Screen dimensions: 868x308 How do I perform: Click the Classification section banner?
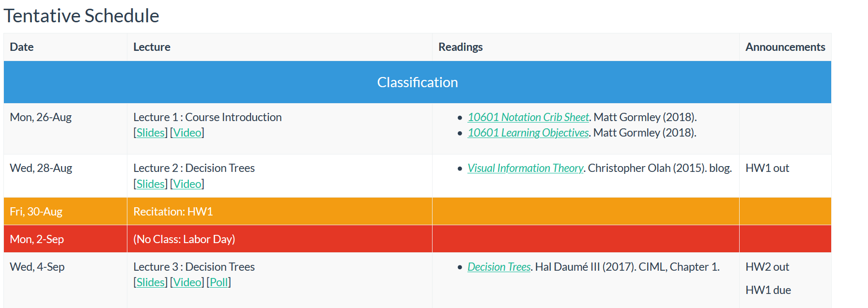tap(418, 82)
